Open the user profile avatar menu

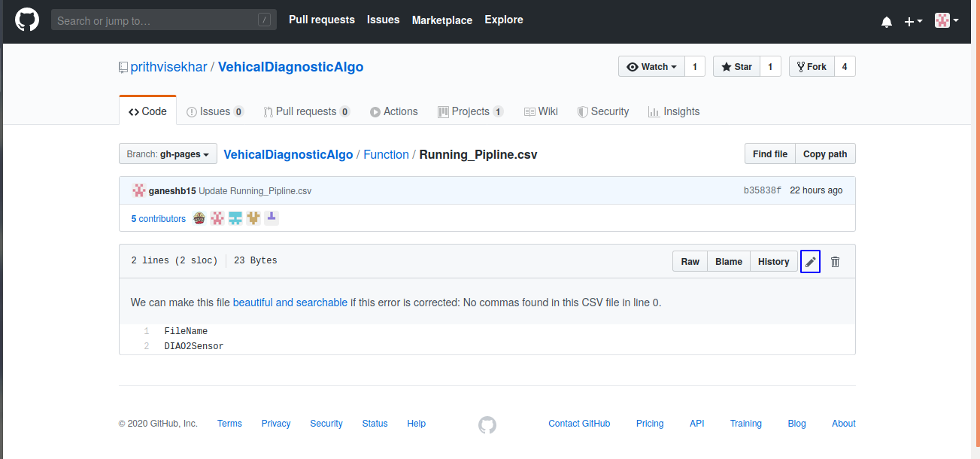point(945,21)
